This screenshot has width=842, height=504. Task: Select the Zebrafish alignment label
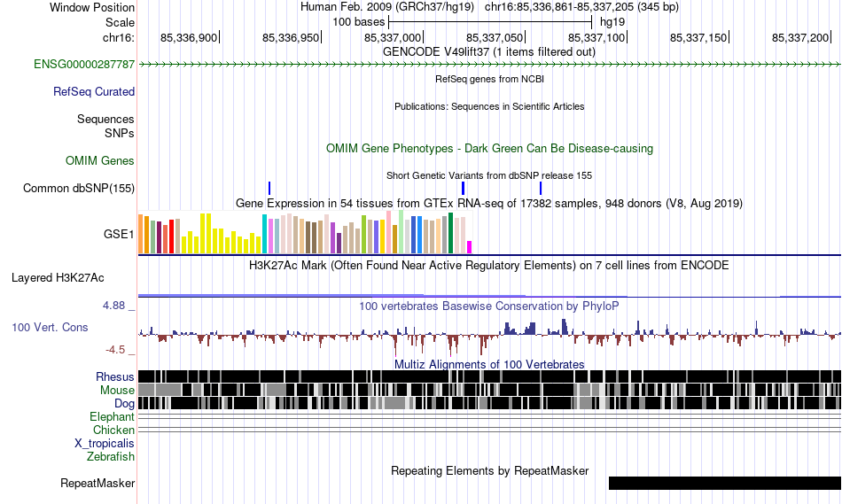tap(111, 457)
